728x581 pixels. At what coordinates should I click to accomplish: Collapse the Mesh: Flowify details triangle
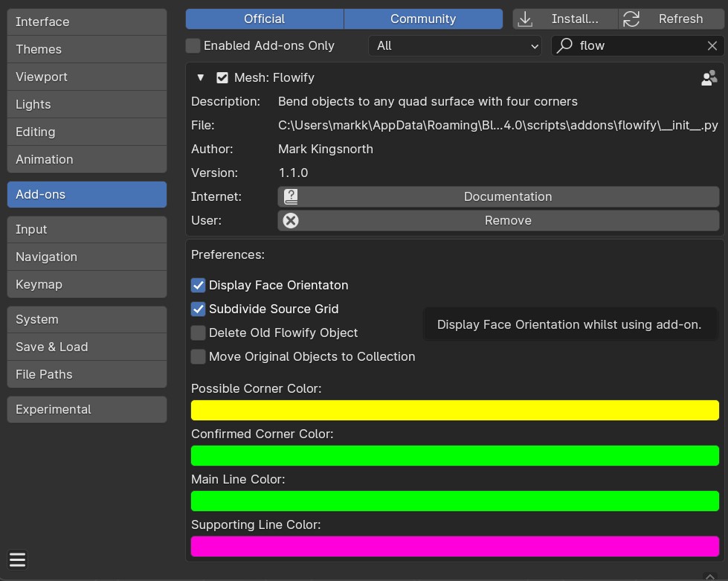pyautogui.click(x=201, y=77)
